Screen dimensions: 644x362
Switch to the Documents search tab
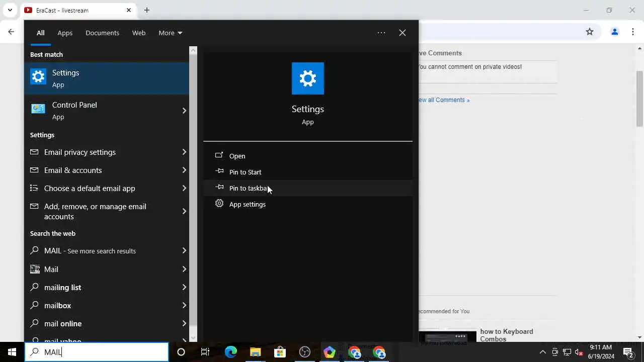point(102,33)
